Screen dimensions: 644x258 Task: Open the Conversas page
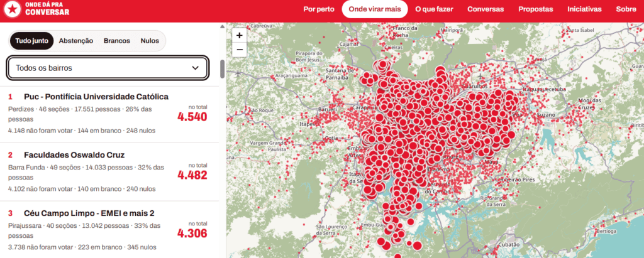coord(486,9)
